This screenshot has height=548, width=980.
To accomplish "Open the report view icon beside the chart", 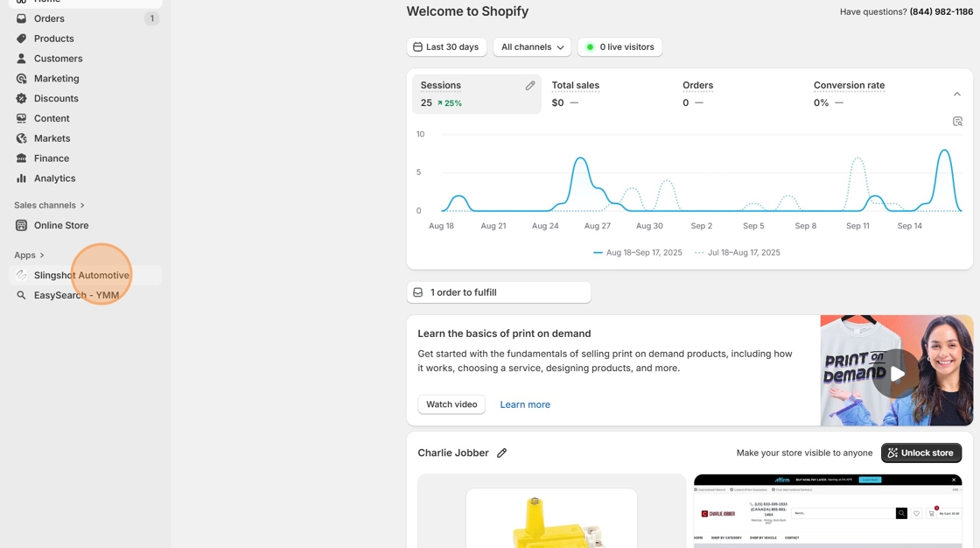I will point(957,122).
